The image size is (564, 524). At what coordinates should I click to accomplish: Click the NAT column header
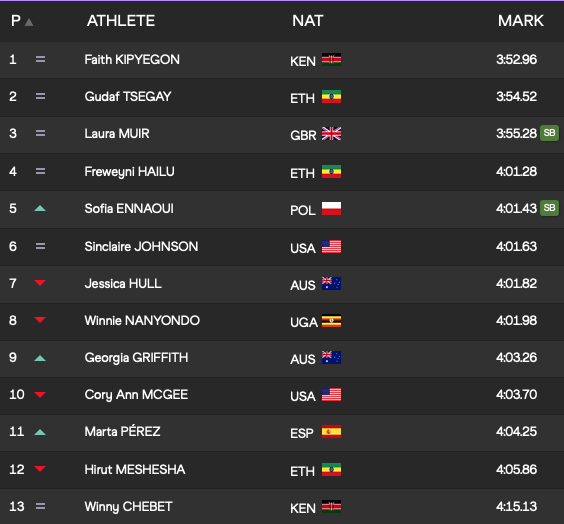[x=308, y=21]
